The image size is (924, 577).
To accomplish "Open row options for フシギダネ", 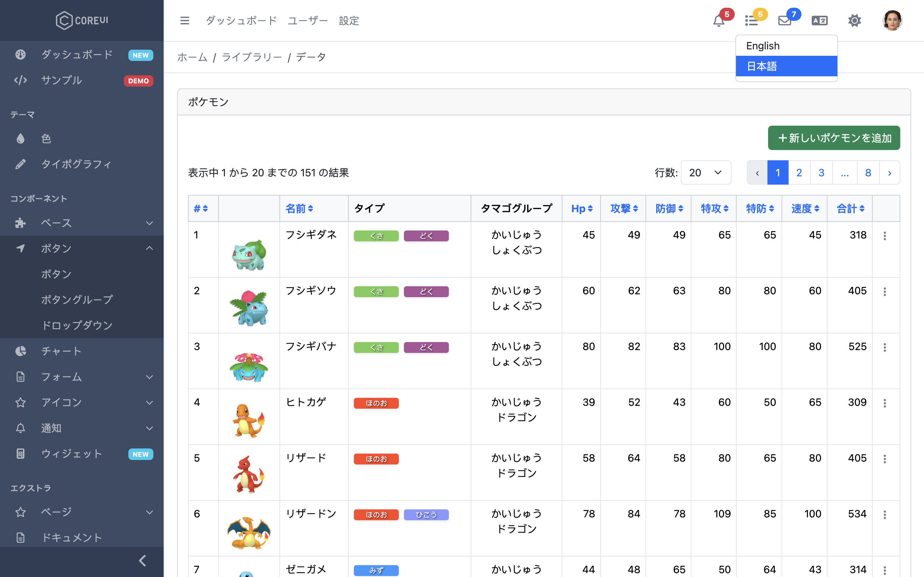I will [x=885, y=236].
